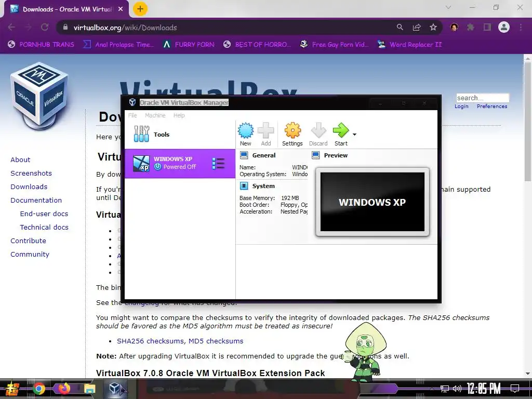
Task: Select the WINDOWS XP virtual machine entry
Action: (x=180, y=164)
